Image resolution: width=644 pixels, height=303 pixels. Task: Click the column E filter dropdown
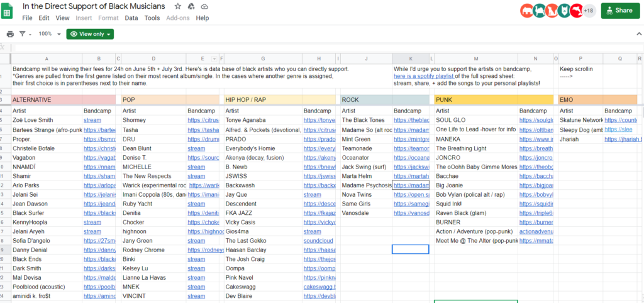click(x=214, y=58)
